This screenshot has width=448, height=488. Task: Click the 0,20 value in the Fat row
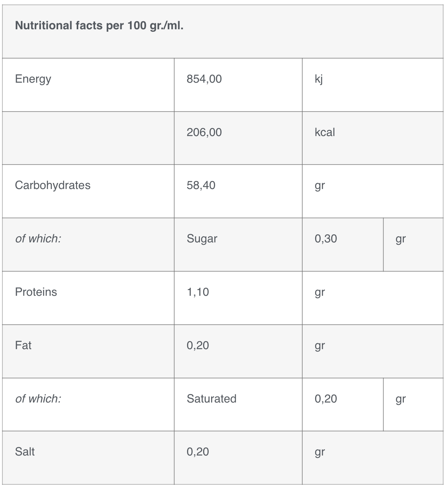point(198,346)
